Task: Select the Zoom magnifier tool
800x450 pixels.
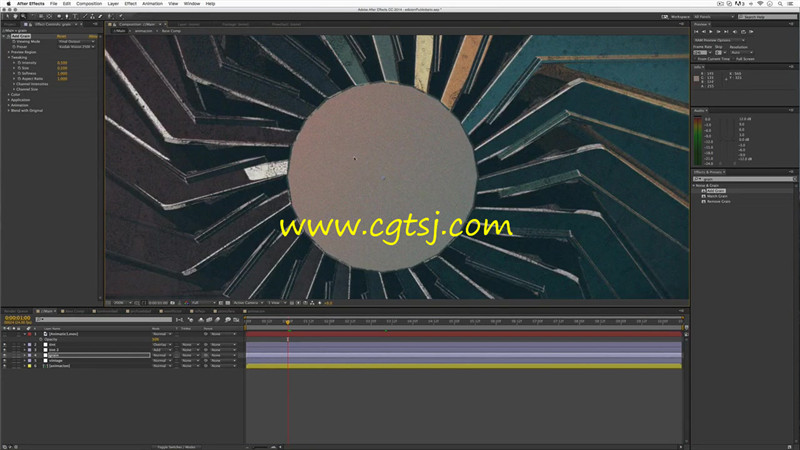Action: tap(23, 16)
